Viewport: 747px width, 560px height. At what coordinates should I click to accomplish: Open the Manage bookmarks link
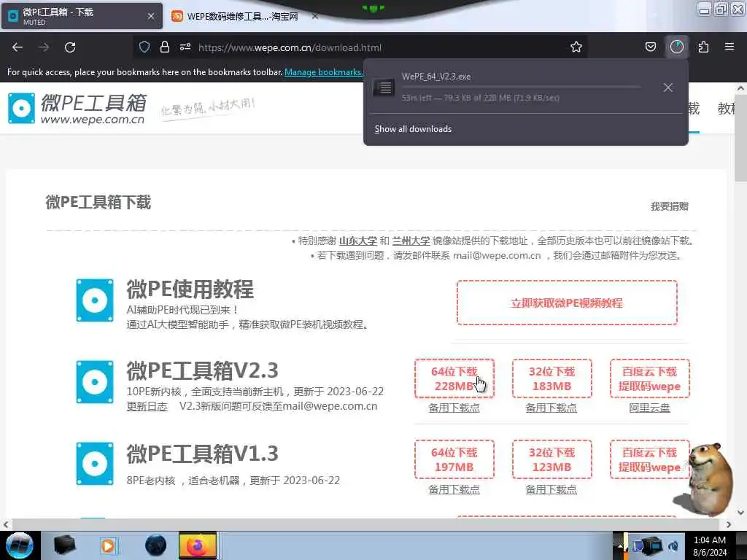coord(323,72)
